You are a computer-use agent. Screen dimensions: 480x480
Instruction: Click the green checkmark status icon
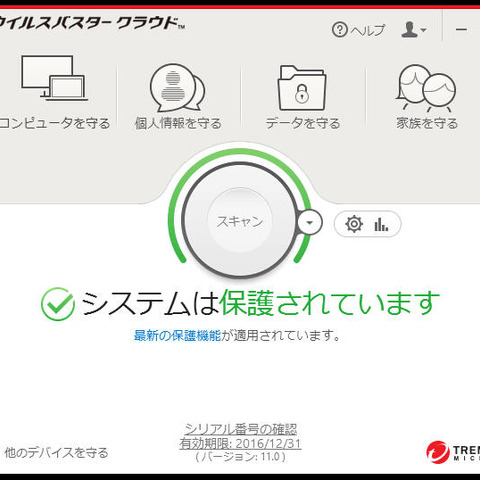pyautogui.click(x=58, y=304)
